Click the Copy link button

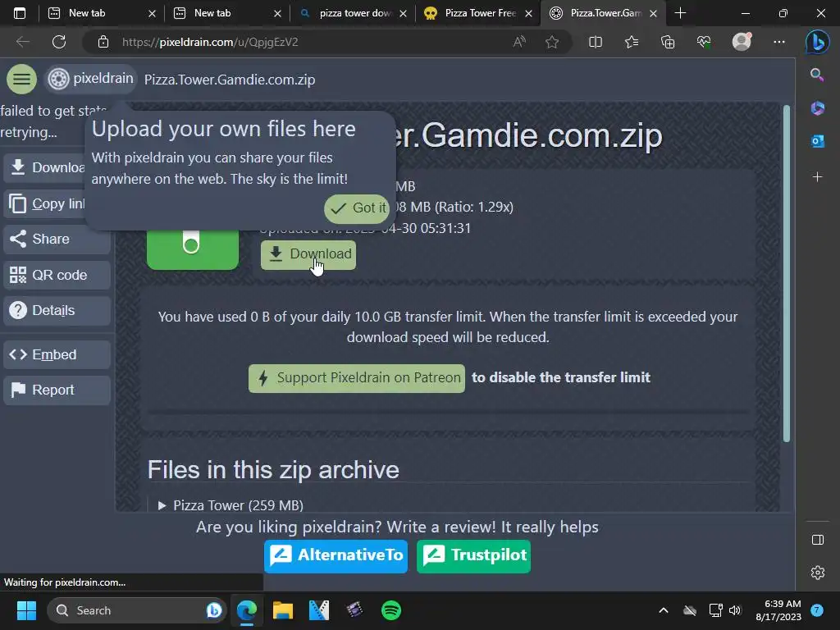44,203
